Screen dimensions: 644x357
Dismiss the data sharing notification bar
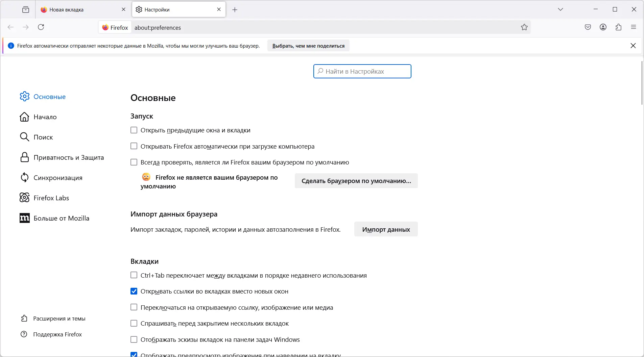click(x=633, y=46)
